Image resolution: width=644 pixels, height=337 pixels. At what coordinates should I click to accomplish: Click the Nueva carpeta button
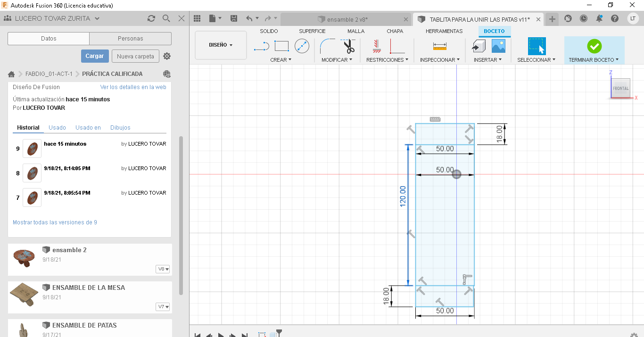(135, 56)
